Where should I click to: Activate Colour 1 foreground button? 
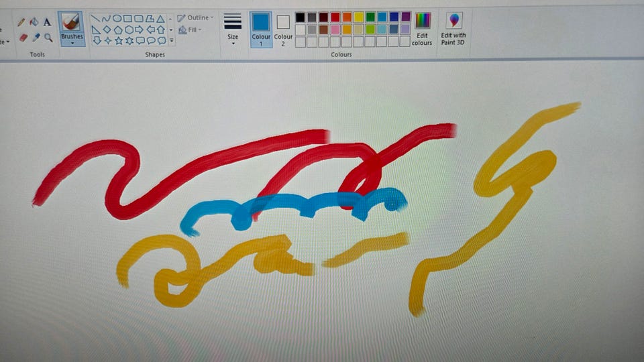[261, 29]
